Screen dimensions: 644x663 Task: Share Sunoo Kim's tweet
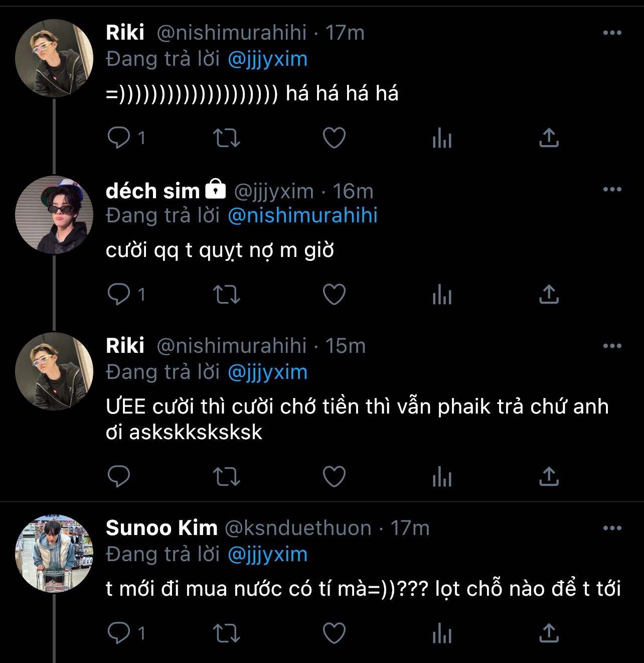549,633
